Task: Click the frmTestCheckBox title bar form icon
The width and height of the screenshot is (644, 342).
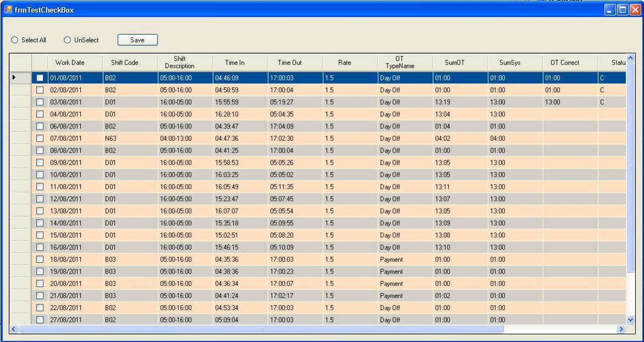Action: (8, 10)
